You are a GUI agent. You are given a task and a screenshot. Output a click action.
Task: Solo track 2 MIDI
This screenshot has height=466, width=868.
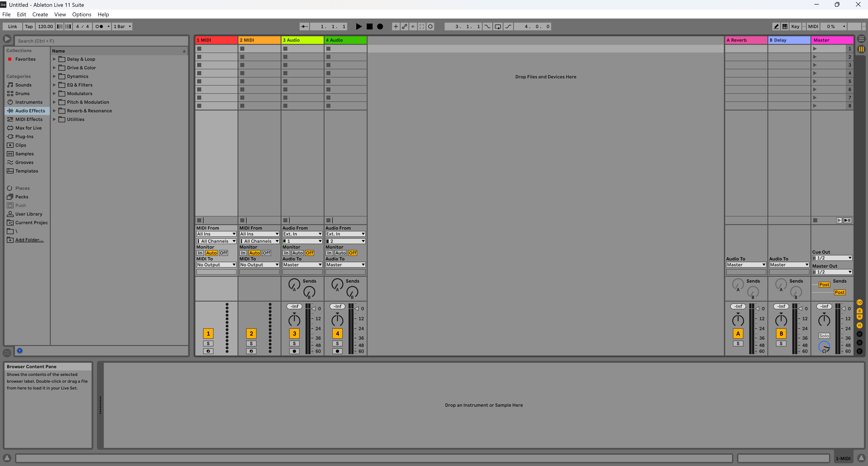coord(251,343)
